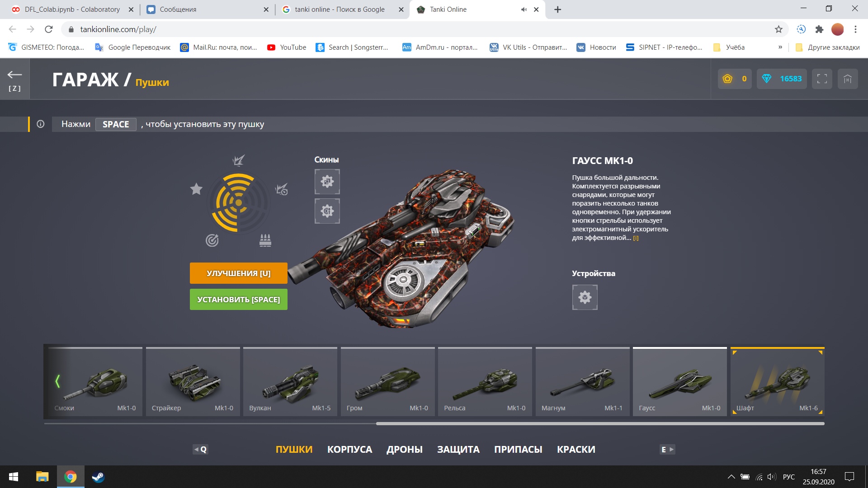Click the top damage stat icon on radar
Image resolution: width=868 pixels, height=488 pixels.
click(x=238, y=160)
